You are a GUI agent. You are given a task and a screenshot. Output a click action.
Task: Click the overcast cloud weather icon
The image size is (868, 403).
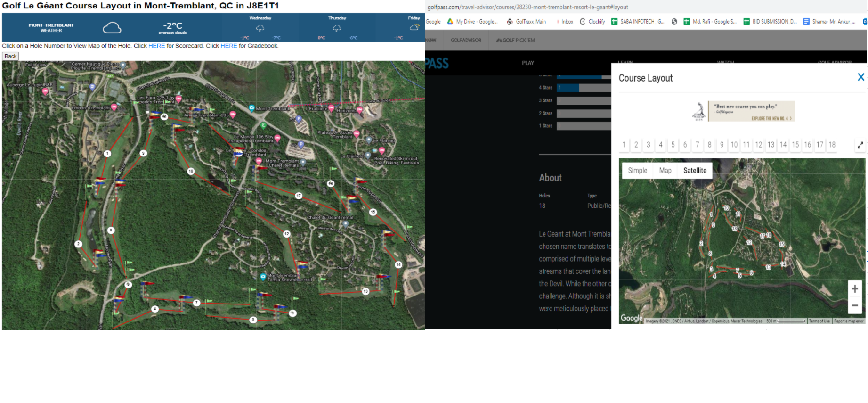point(112,28)
